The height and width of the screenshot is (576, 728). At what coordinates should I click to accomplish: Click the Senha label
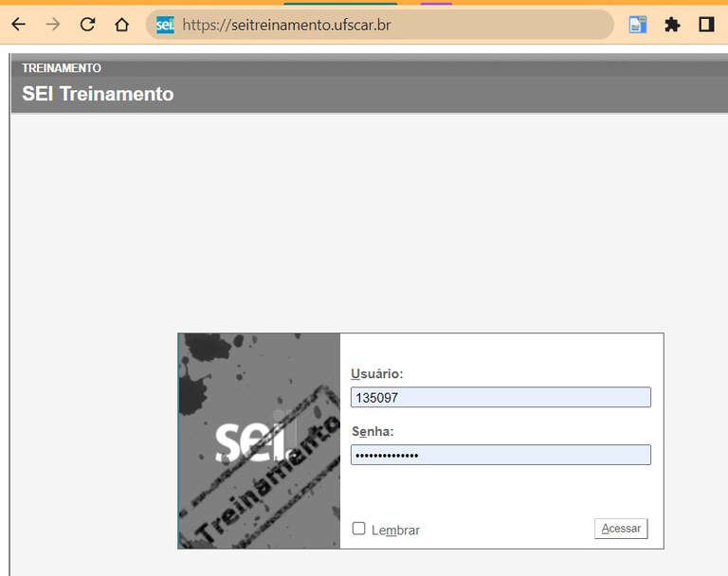tap(373, 432)
